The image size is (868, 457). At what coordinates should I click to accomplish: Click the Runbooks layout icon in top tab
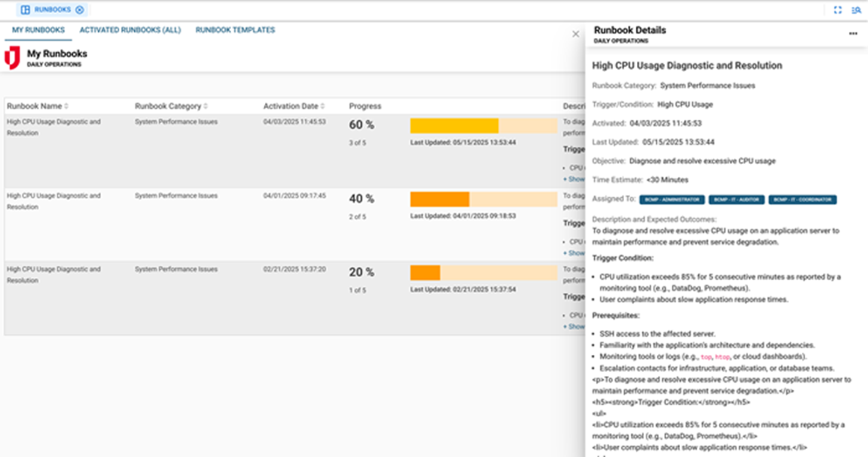click(x=25, y=10)
